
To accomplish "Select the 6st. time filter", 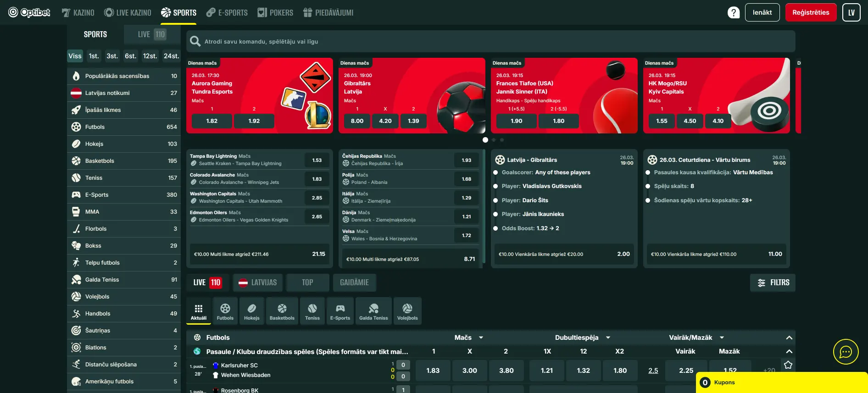I will [x=130, y=56].
